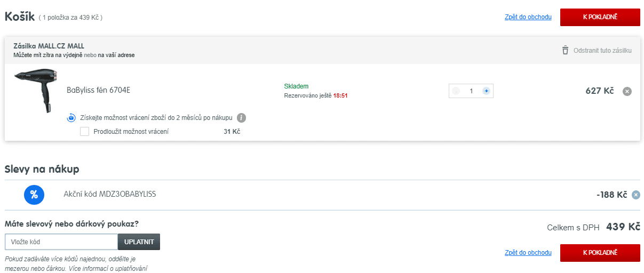Click the Košík page heading

click(x=20, y=17)
